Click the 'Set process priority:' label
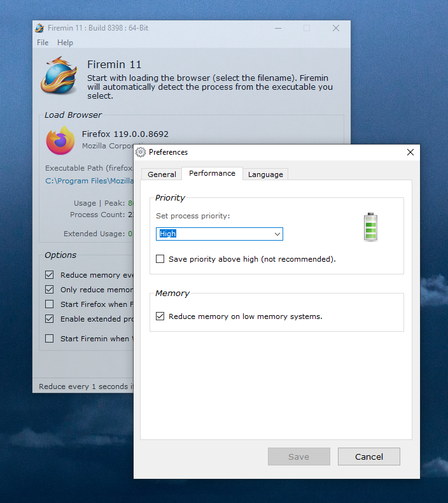 point(193,216)
